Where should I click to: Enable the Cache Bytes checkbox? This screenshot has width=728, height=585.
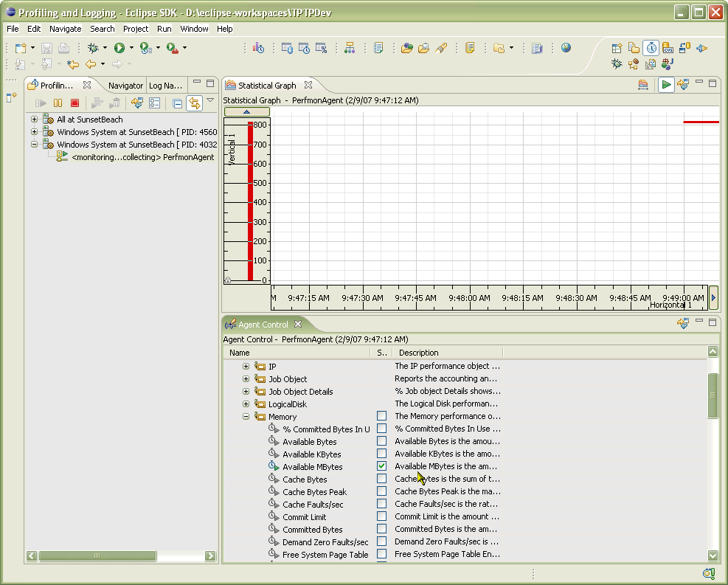pyautogui.click(x=381, y=478)
